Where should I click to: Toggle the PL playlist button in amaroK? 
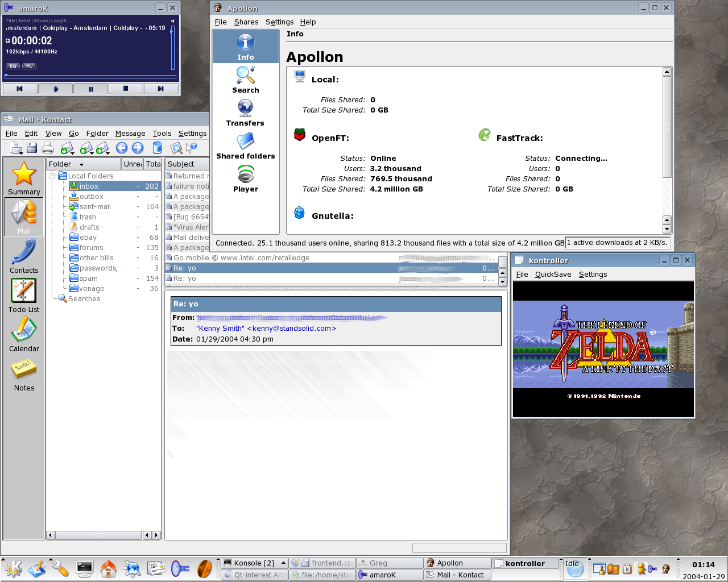point(29,66)
